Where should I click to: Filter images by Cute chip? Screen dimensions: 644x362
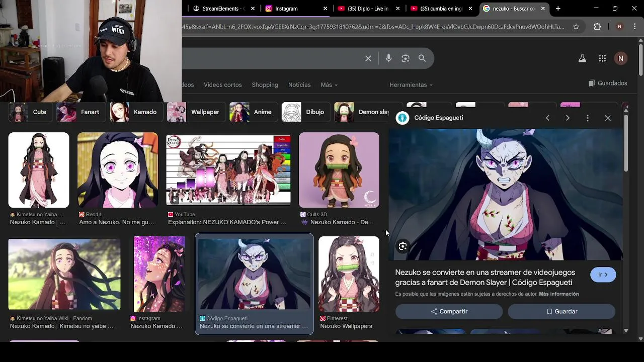[31, 112]
